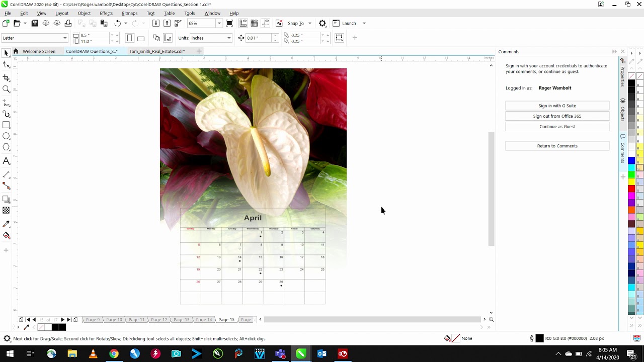Image resolution: width=644 pixels, height=362 pixels.
Task: Select the Color Eyedropper tool
Action: [x=6, y=224]
